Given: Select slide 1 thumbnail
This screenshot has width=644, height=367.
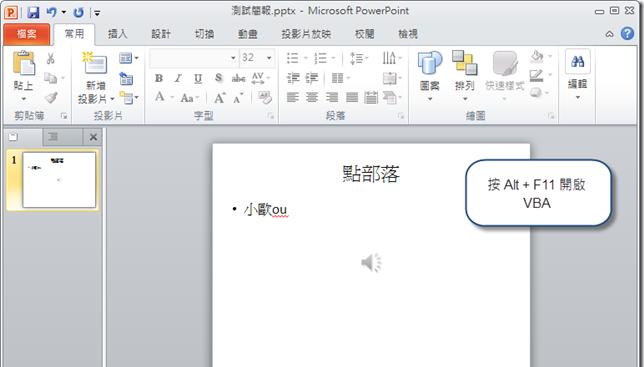Looking at the screenshot, I should [59, 180].
